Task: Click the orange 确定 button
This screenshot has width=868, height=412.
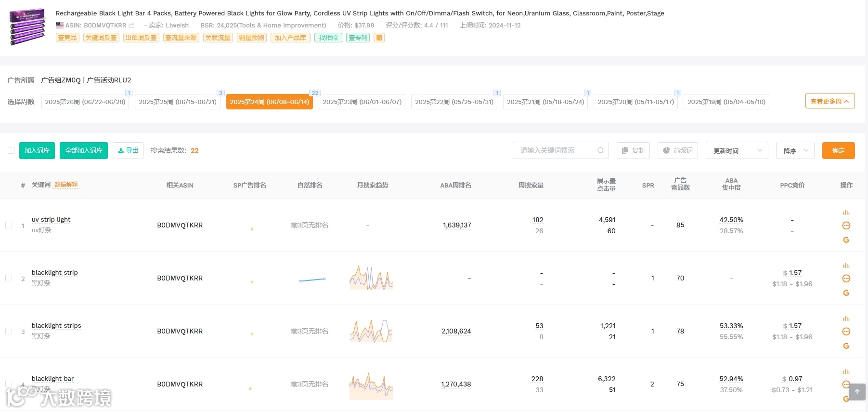Action: pyautogui.click(x=839, y=150)
